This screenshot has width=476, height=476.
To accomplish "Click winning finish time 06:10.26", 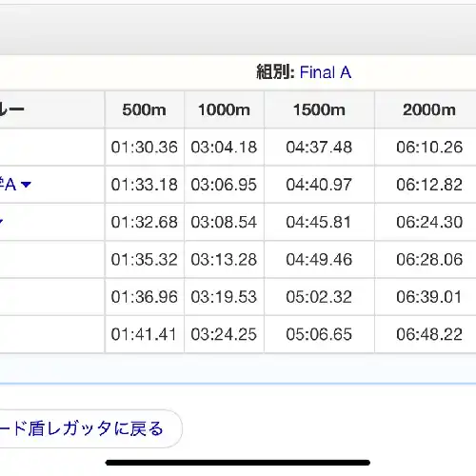I will (x=429, y=148).
